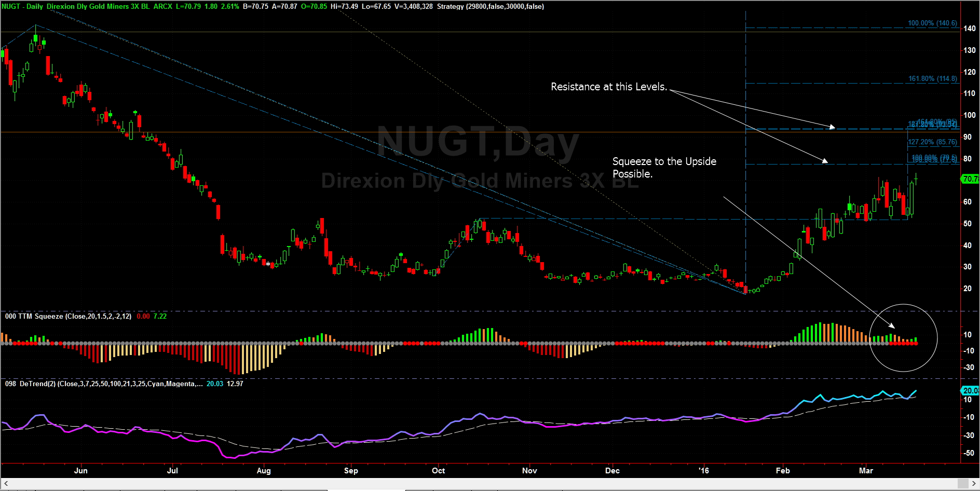Select the 127.20% (85.76) Fibonacci level
This screenshot has width=980, height=491.
(932, 142)
